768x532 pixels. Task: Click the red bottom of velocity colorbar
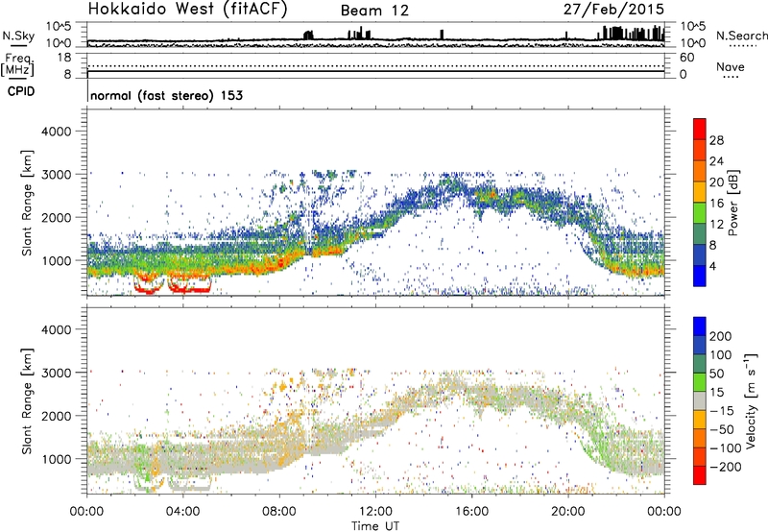click(700, 475)
